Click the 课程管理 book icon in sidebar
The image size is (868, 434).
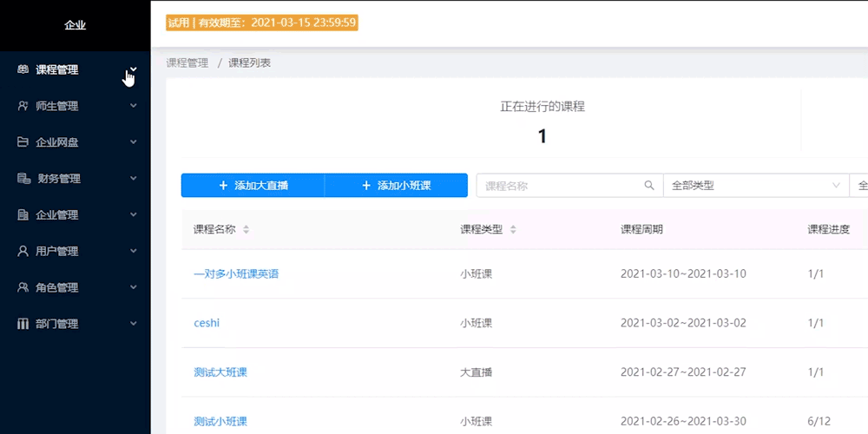[23, 69]
